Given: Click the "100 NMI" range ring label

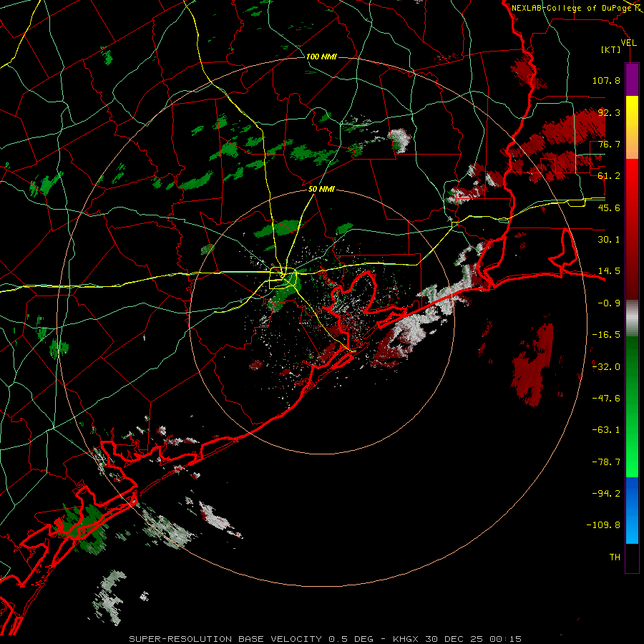Looking at the screenshot, I should coord(321,57).
